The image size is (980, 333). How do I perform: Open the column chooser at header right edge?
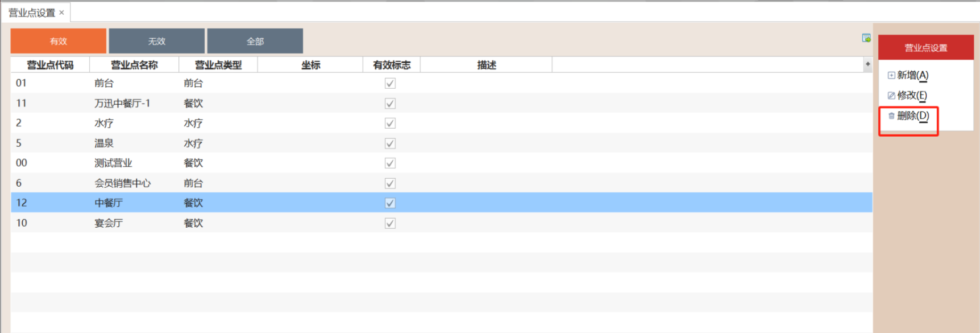click(867, 64)
